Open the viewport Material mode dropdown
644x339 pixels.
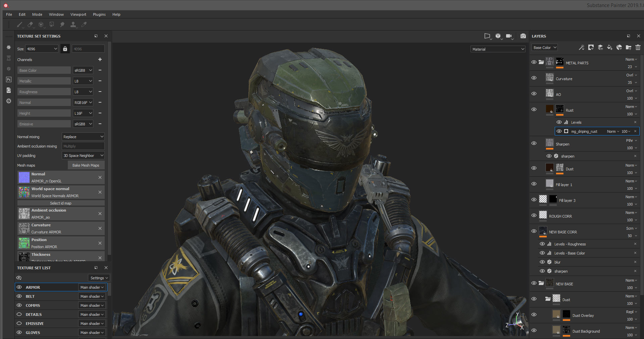coord(498,49)
